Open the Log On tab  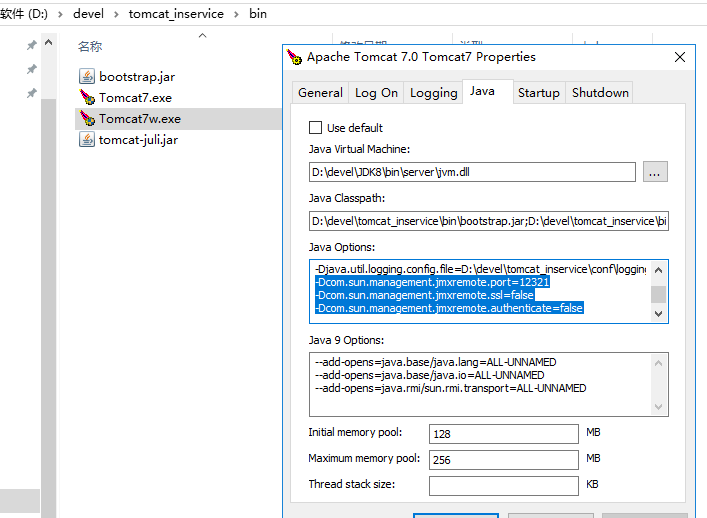pyautogui.click(x=376, y=93)
